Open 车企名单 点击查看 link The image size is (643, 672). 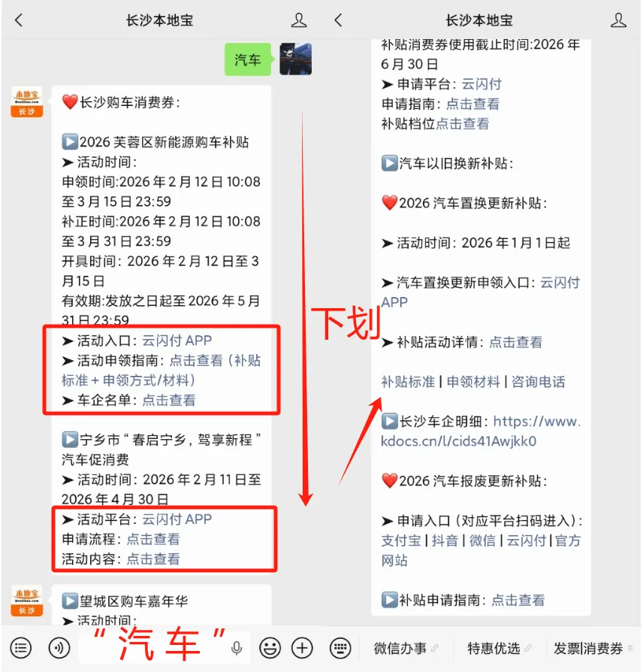(x=169, y=401)
